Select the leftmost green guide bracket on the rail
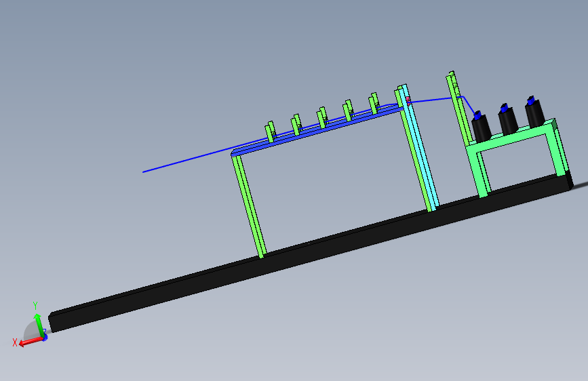Screen dimensions: 588x381 (271, 132)
